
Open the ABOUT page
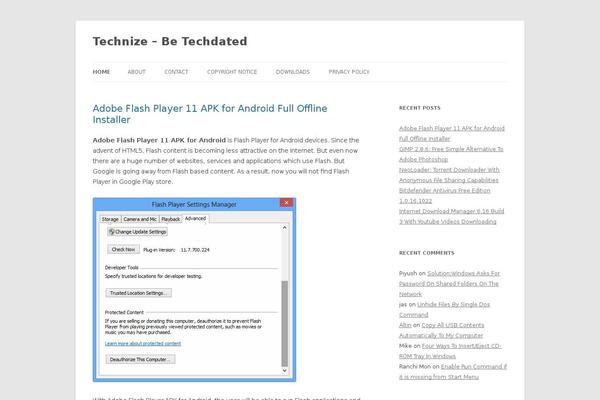pyautogui.click(x=137, y=72)
